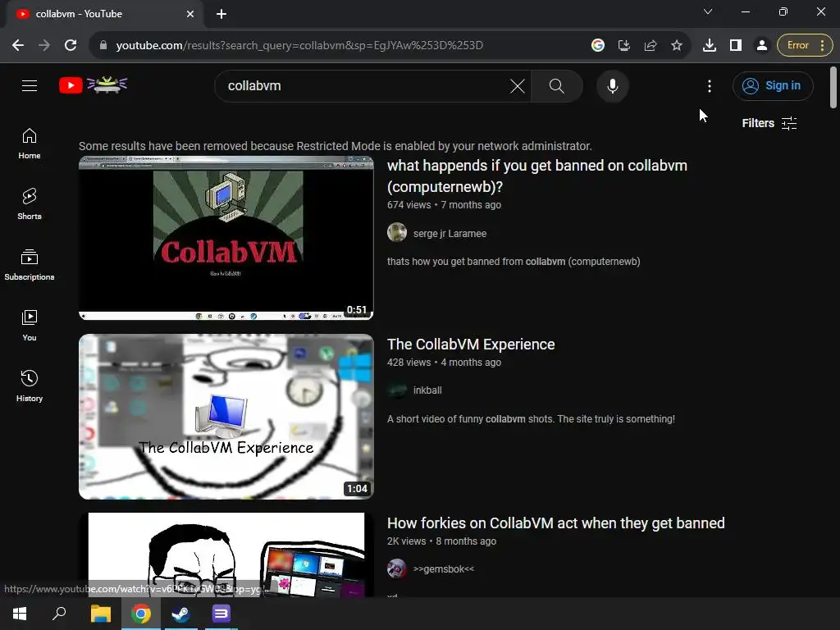
Task: Open search Filters
Action: pyautogui.click(x=769, y=123)
